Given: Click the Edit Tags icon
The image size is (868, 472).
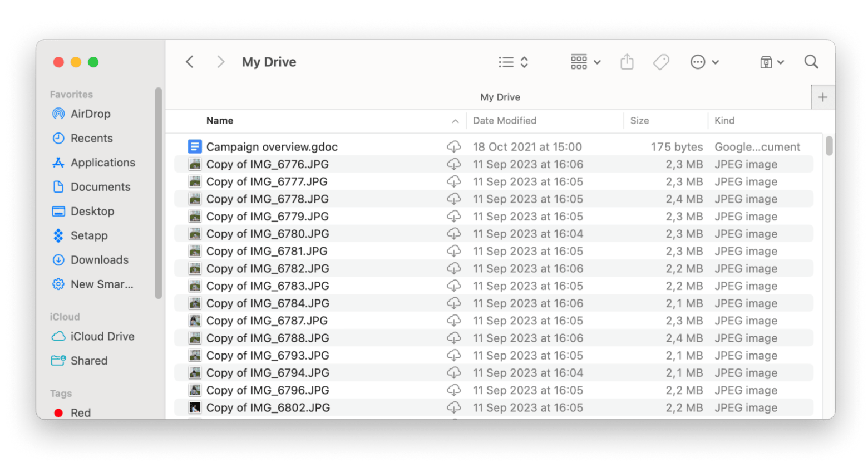Looking at the screenshot, I should (661, 62).
